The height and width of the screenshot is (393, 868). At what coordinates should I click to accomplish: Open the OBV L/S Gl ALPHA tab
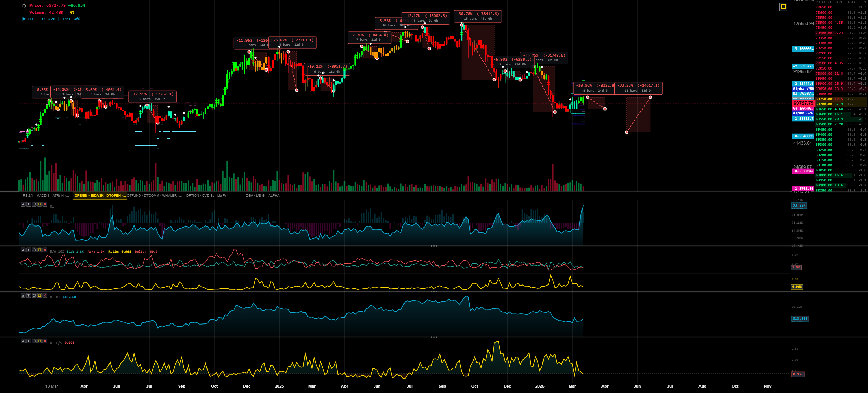click(262, 196)
